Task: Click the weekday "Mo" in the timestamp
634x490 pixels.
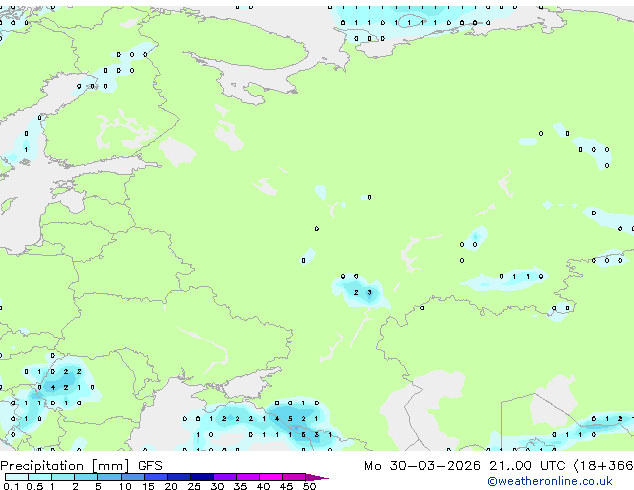Action: click(372, 466)
